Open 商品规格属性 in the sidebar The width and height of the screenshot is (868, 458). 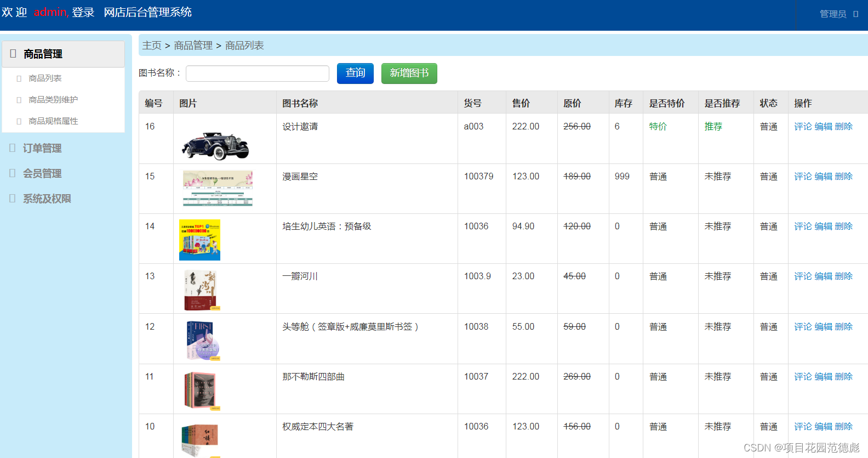(53, 121)
